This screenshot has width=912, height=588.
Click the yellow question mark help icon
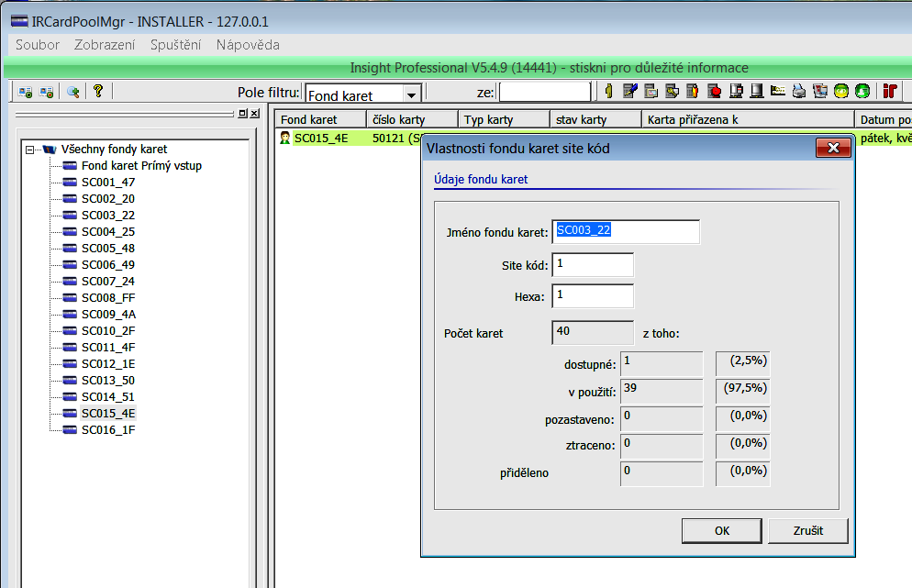tap(97, 91)
